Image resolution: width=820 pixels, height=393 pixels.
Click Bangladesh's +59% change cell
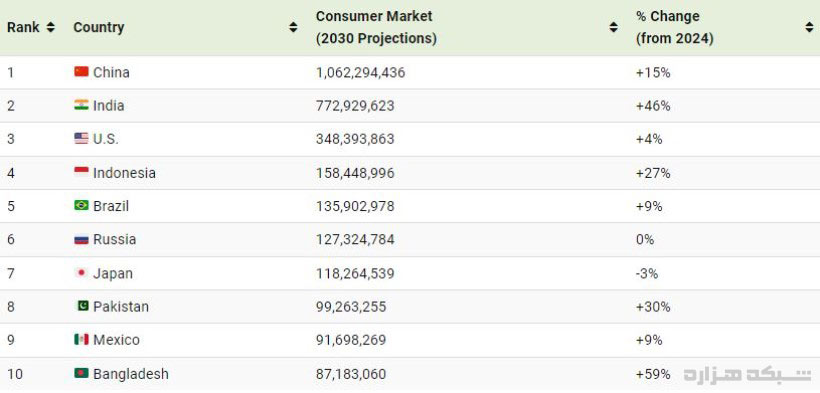click(x=653, y=374)
